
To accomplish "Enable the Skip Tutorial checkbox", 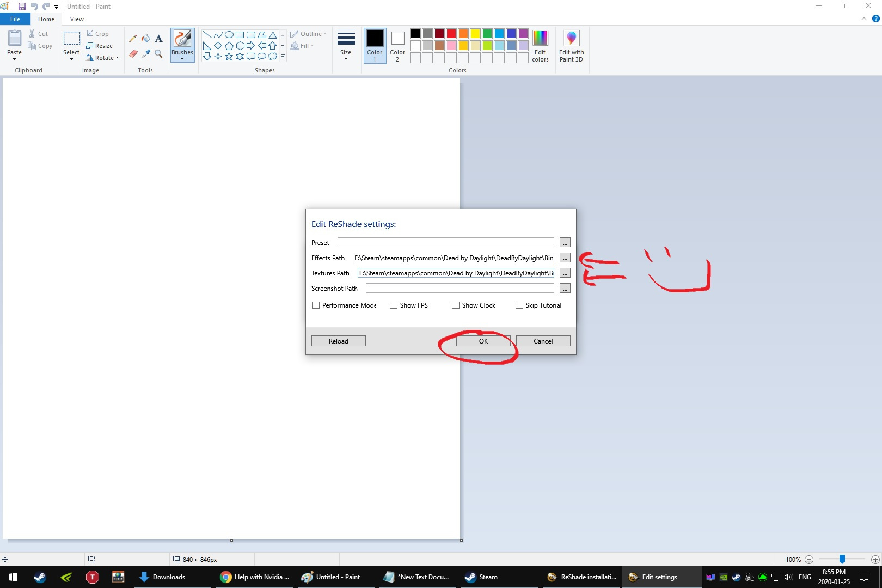I will click(x=519, y=305).
